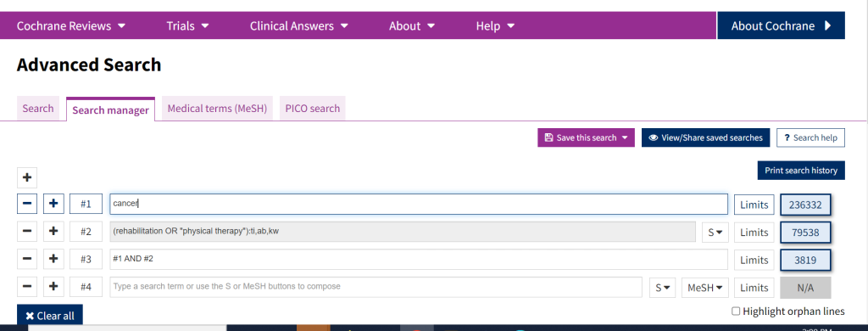Screen dimensions: 868x331
Task: Go to About Cochrane
Action: [781, 25]
